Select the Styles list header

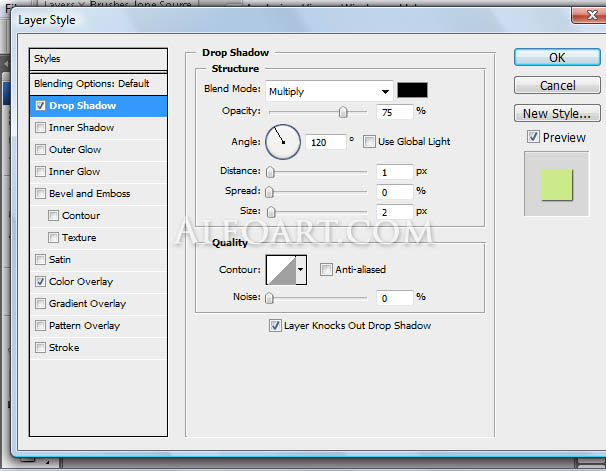coord(98,59)
